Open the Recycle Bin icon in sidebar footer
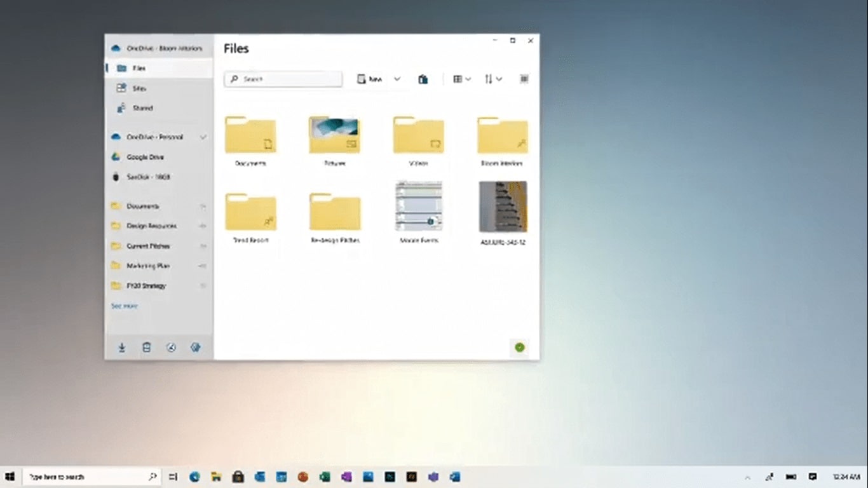The width and height of the screenshot is (868, 488). pos(147,347)
